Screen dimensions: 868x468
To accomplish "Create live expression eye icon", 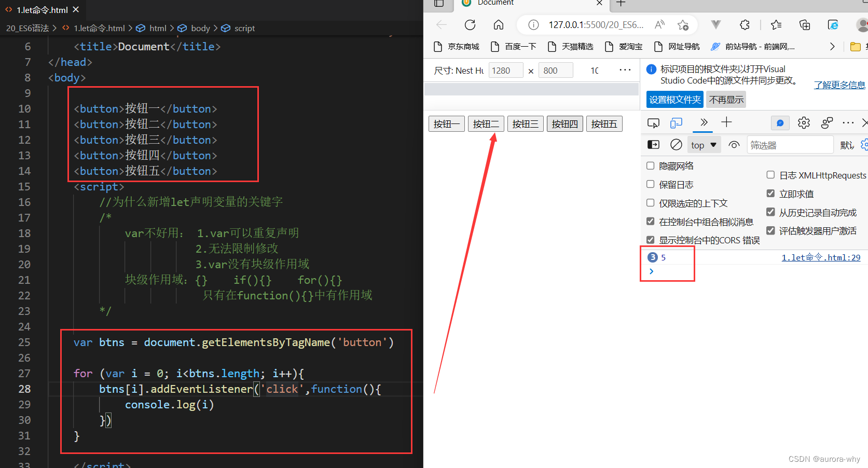I will pyautogui.click(x=734, y=145).
